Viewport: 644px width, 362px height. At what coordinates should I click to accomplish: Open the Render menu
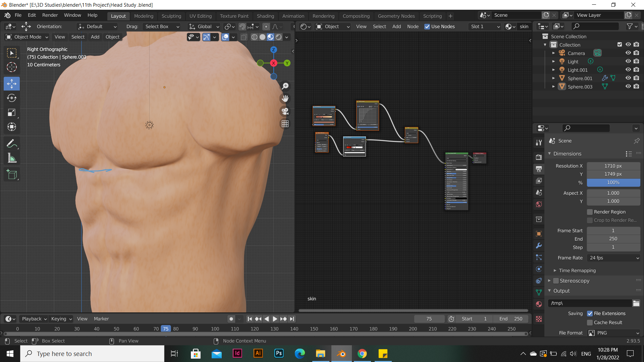click(x=50, y=15)
